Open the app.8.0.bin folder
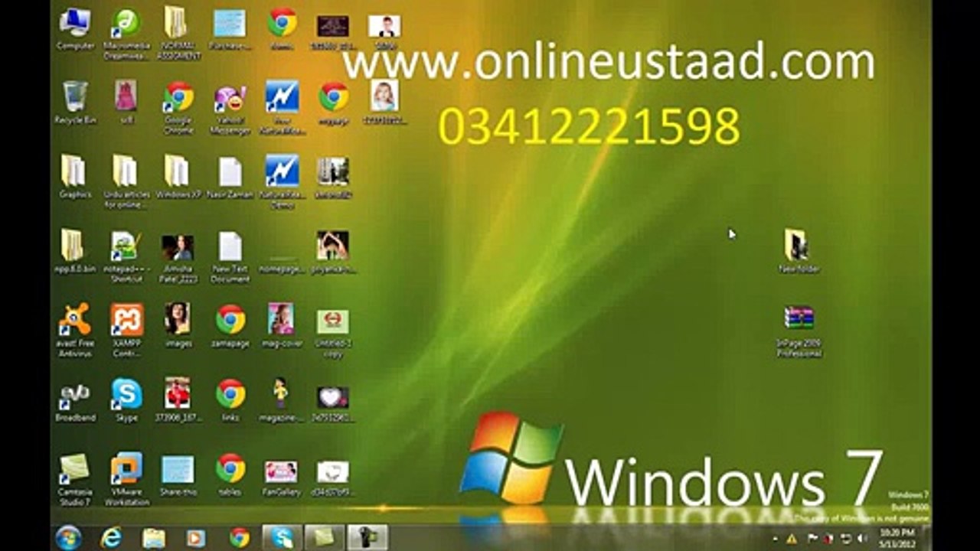980x551 pixels. (x=75, y=251)
